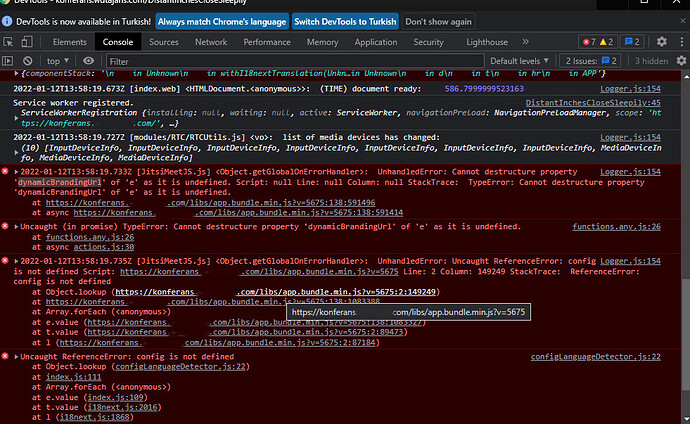Open the Security tab
The height and width of the screenshot is (424, 690).
[x=428, y=42]
